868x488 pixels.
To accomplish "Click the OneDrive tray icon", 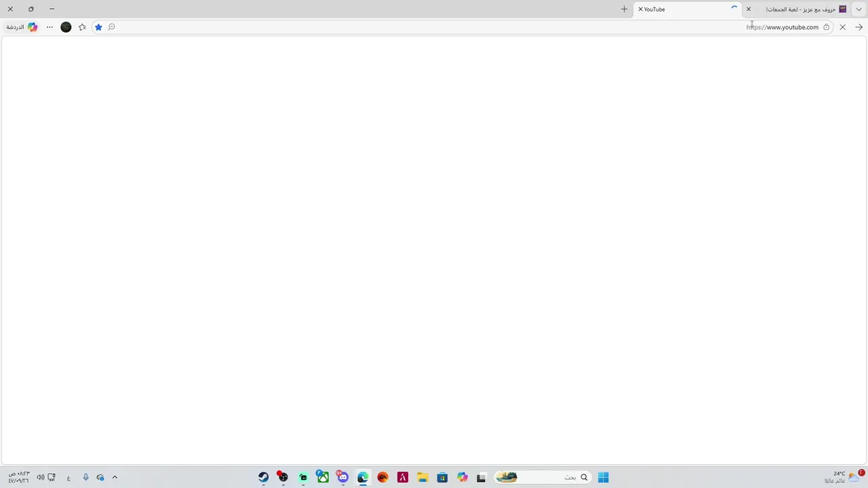I will click(x=100, y=477).
